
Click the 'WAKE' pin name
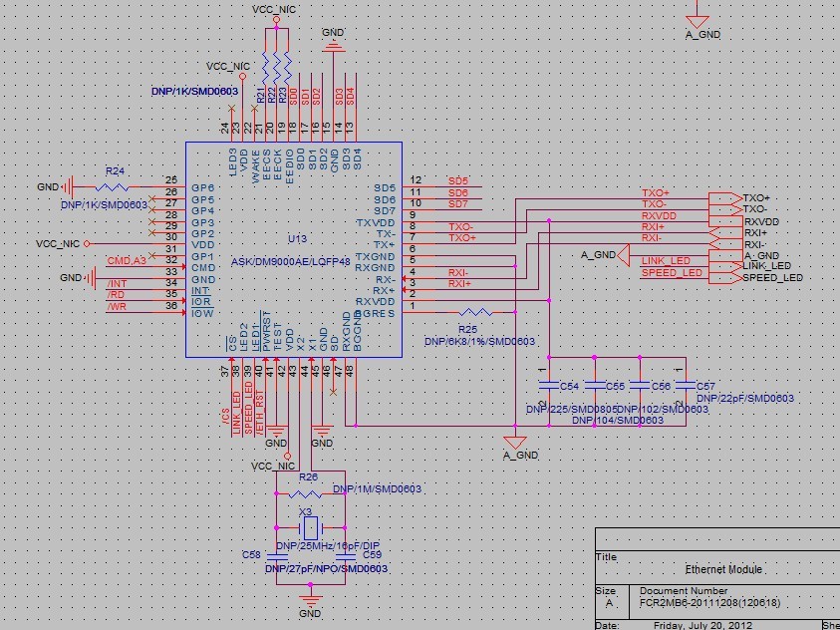256,167
